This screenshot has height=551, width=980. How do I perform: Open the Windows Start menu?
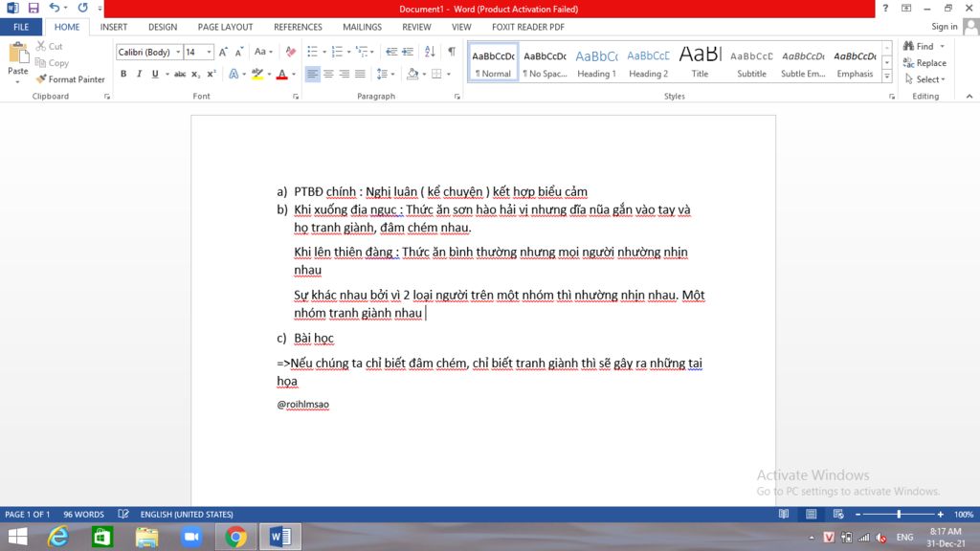(x=17, y=537)
